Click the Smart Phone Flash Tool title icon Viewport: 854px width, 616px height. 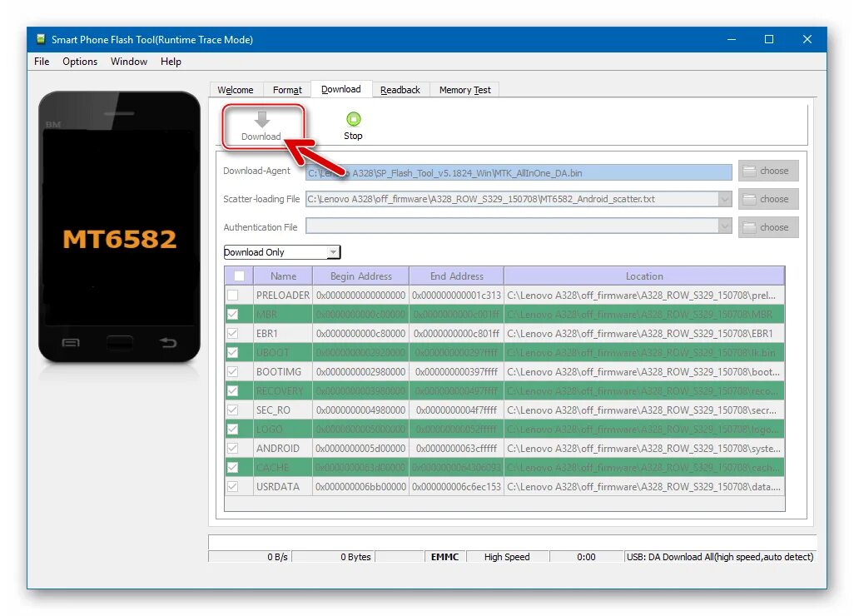coord(40,39)
